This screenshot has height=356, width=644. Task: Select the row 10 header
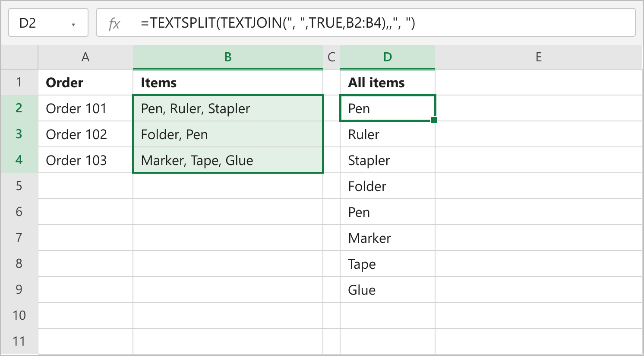pyautogui.click(x=19, y=315)
